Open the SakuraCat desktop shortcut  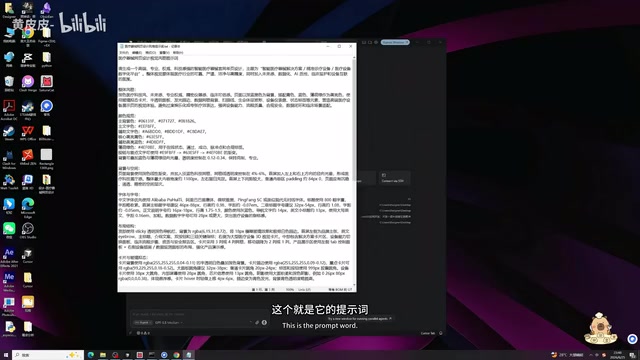(47, 84)
